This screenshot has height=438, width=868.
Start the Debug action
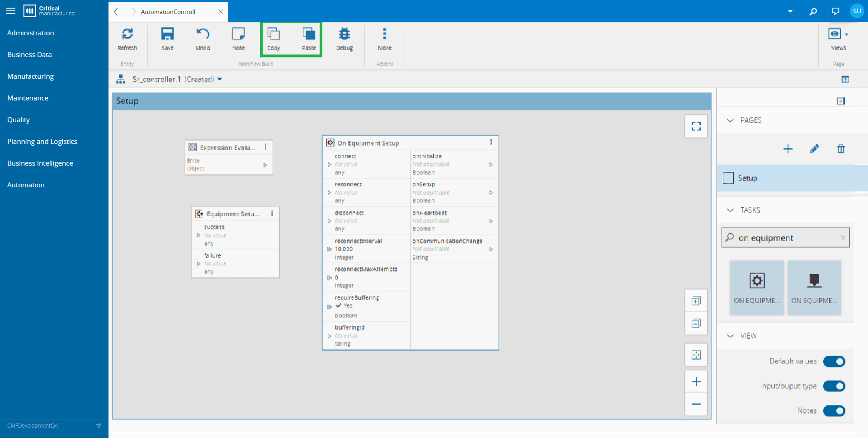[x=344, y=38]
